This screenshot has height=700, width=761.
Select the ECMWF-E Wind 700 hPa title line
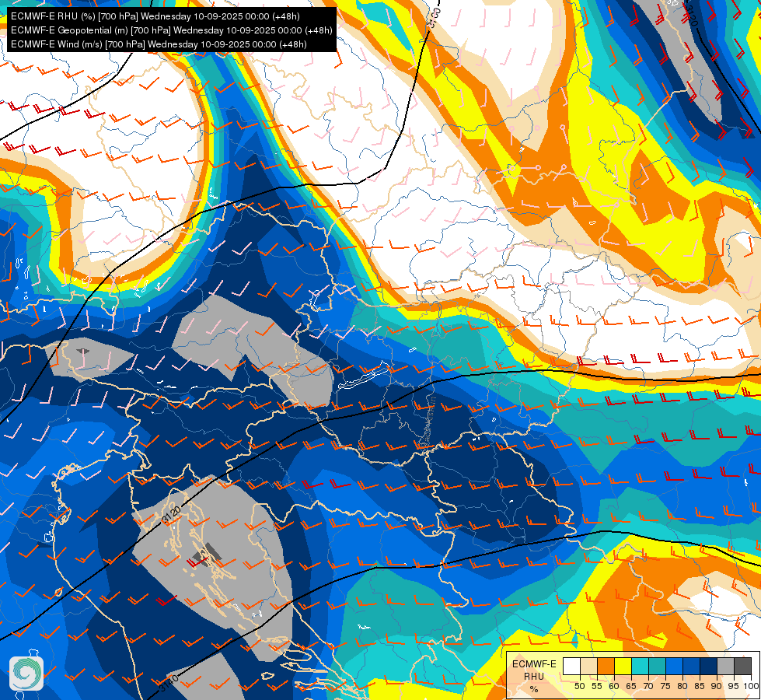coord(159,44)
